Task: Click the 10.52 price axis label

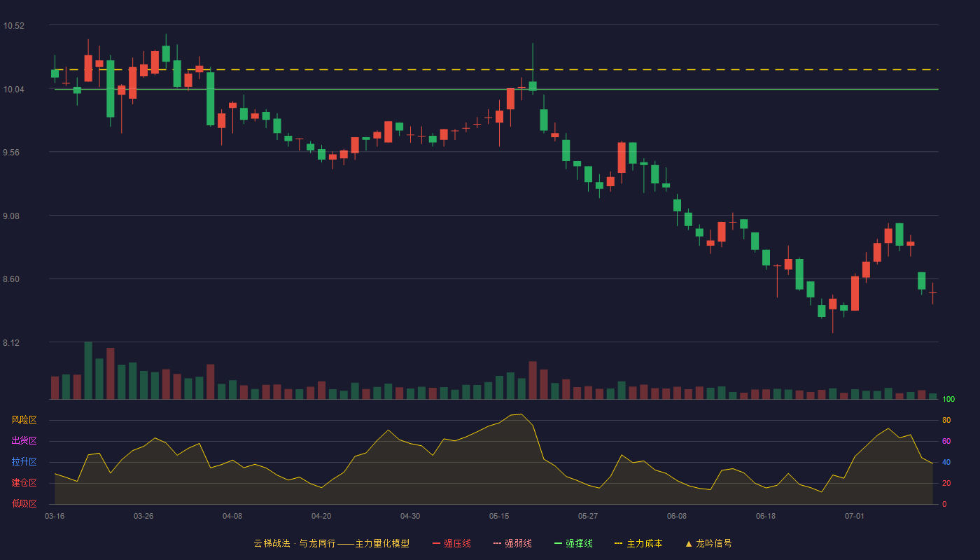Action: [x=13, y=26]
